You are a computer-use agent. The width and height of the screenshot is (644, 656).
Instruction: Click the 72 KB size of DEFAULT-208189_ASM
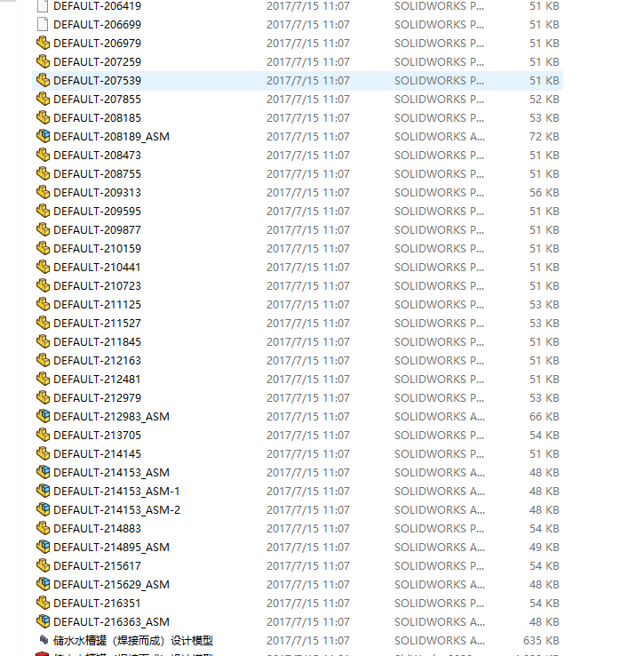click(x=544, y=136)
